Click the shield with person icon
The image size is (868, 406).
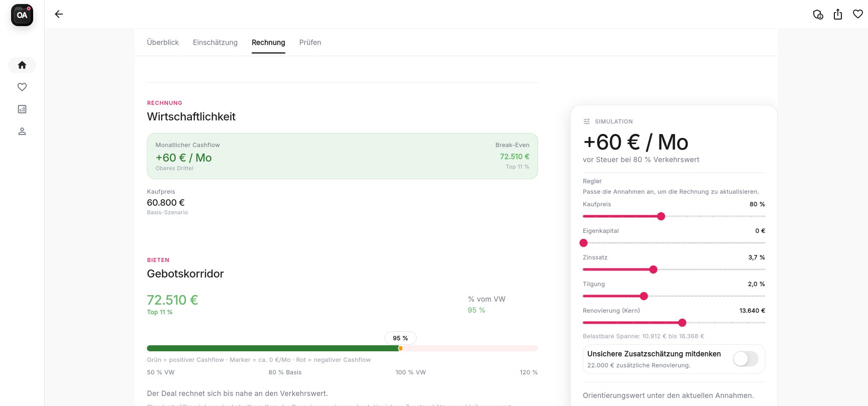818,15
